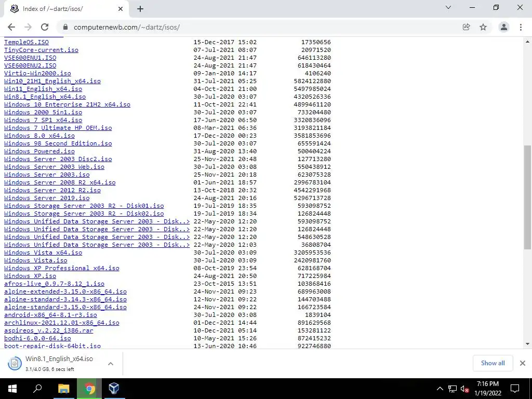Click Win10_21H1_English_x64.iso link

click(x=52, y=81)
